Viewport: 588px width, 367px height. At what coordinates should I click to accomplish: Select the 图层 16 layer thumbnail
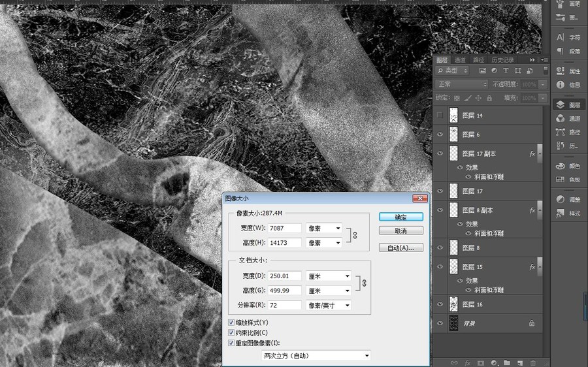tap(453, 304)
